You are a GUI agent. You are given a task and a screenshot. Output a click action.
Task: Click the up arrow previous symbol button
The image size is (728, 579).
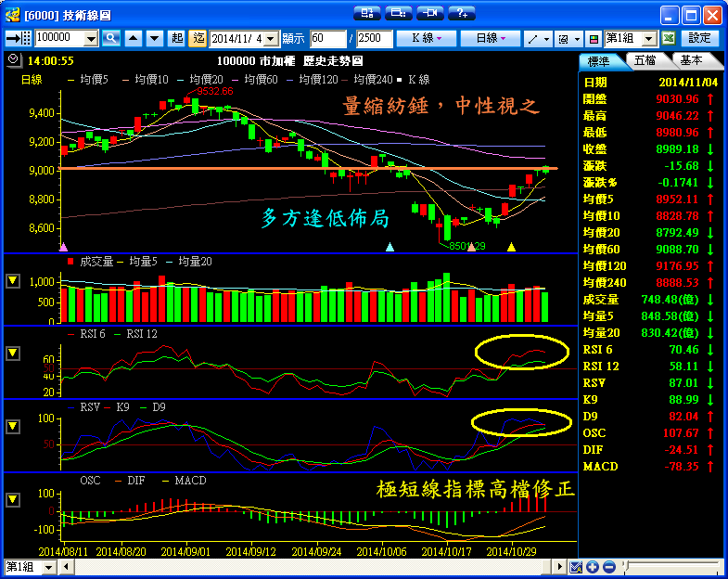(133, 38)
